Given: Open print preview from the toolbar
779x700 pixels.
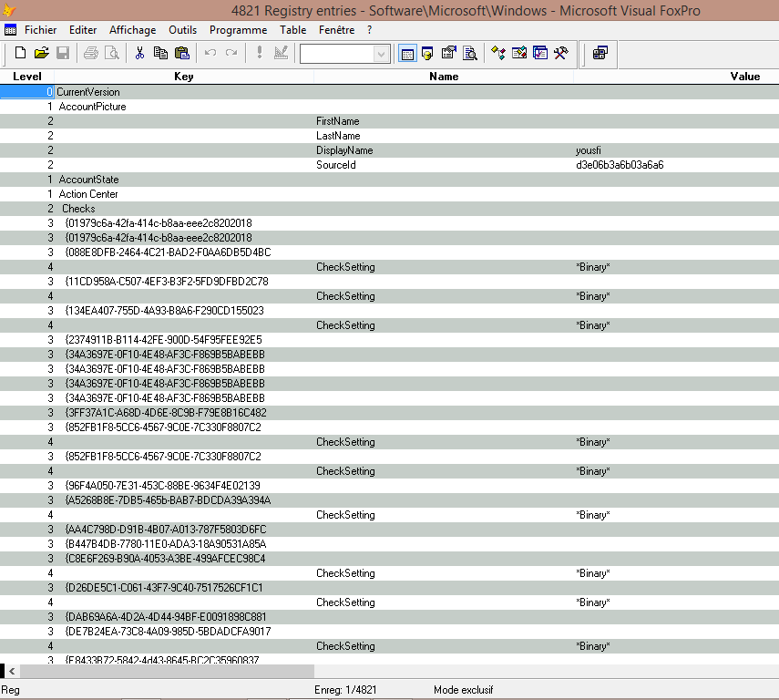Looking at the screenshot, I should tap(113, 53).
